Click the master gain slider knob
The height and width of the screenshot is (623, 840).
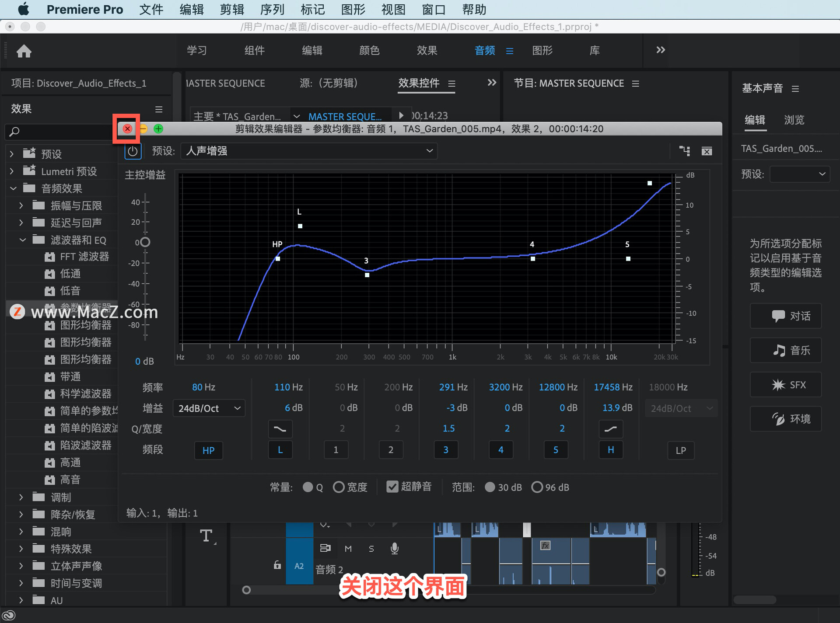tap(145, 242)
